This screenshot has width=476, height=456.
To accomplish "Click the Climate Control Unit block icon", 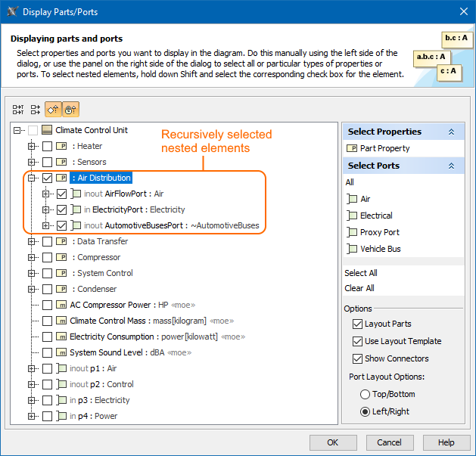I will pyautogui.click(x=47, y=130).
